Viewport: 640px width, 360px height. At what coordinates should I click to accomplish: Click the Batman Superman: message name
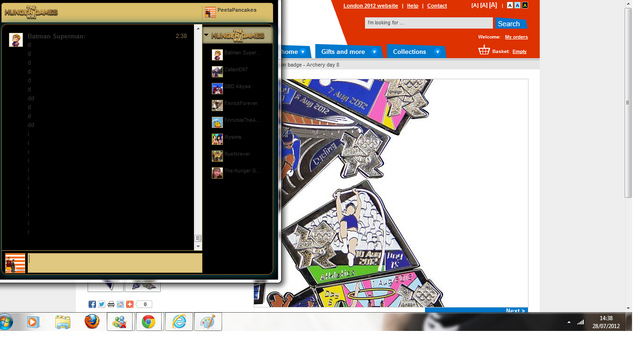[56, 36]
